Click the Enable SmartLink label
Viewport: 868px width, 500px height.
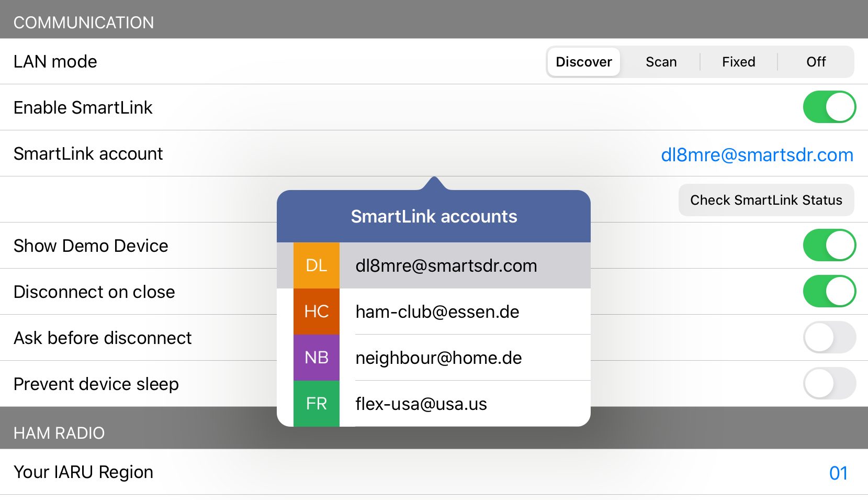(x=83, y=107)
